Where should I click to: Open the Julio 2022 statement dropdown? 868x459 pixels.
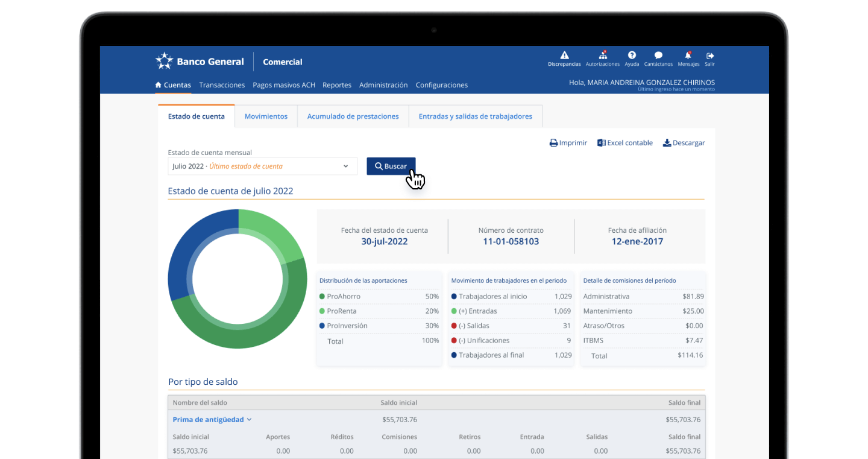(263, 166)
